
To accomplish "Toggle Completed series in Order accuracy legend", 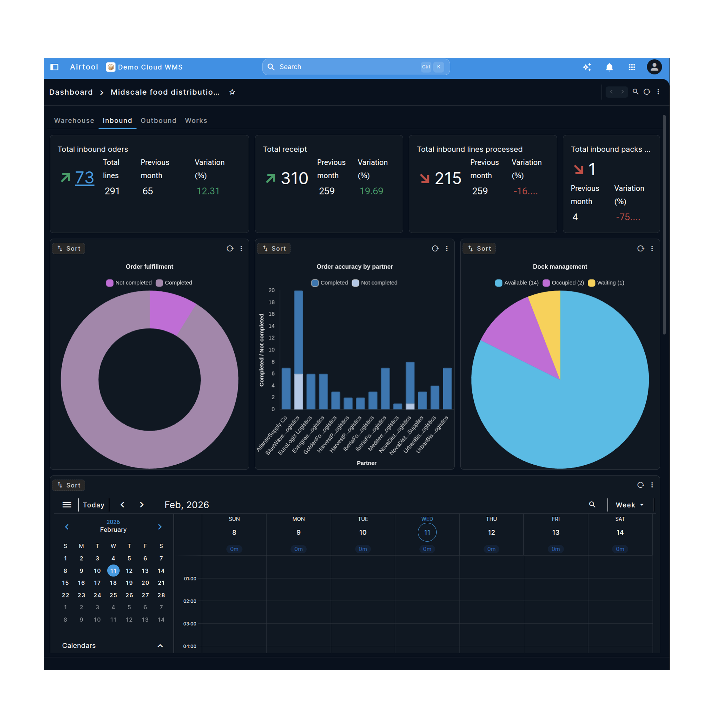I will [329, 283].
